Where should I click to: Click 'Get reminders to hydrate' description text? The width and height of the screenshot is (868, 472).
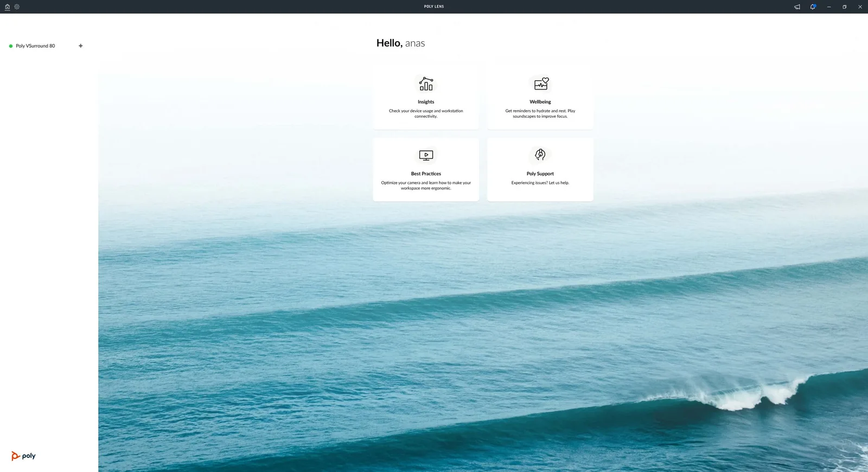[540, 113]
